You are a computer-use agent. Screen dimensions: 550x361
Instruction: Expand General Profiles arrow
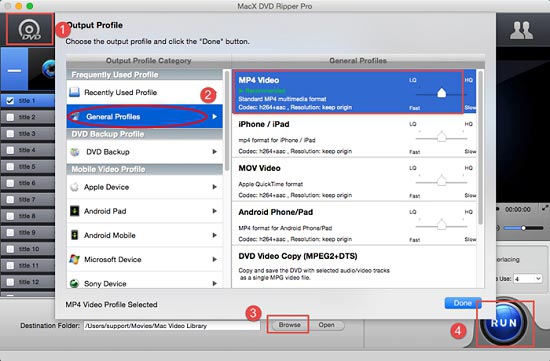215,116
